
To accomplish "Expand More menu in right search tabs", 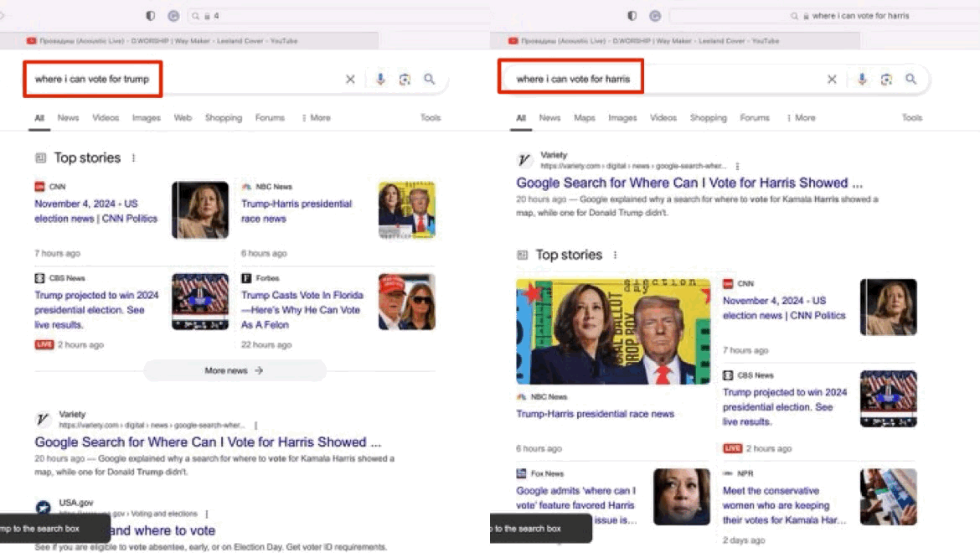I will point(802,117).
